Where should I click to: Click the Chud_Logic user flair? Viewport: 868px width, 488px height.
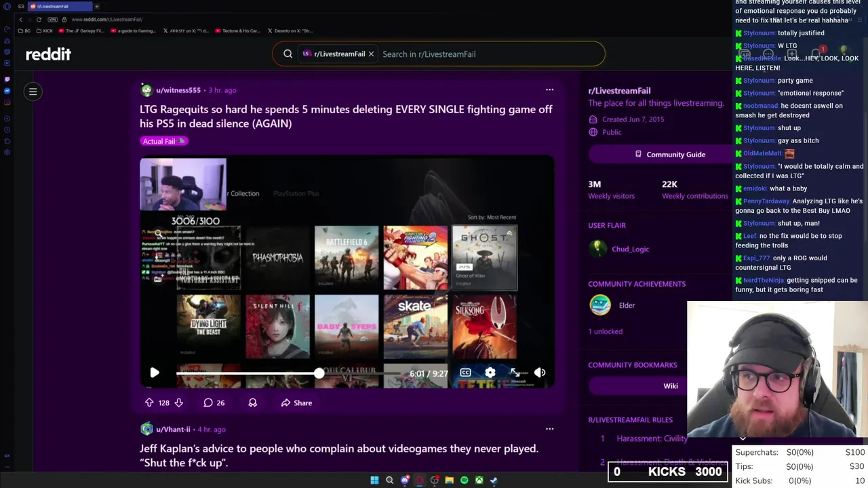(x=630, y=249)
